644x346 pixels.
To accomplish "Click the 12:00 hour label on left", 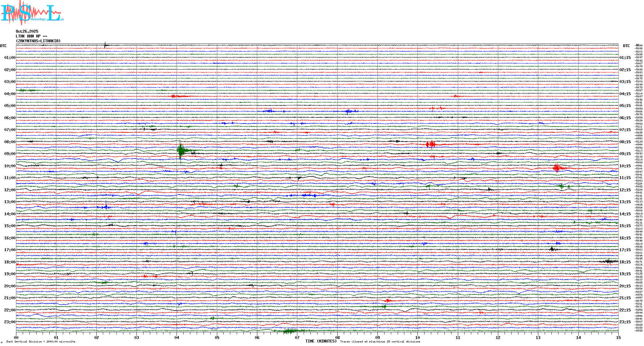I will click(x=10, y=190).
